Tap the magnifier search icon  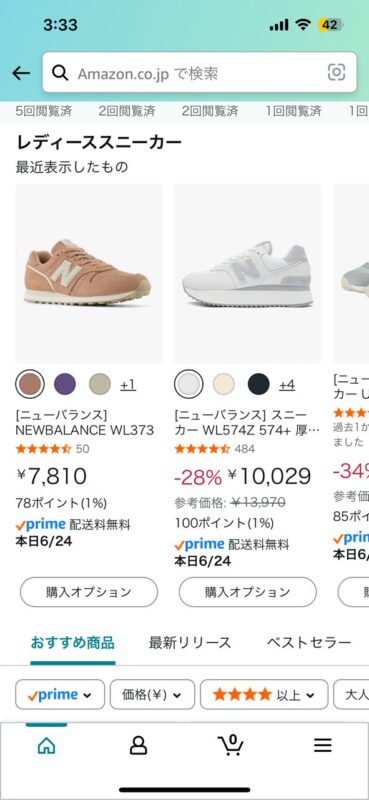(60, 73)
